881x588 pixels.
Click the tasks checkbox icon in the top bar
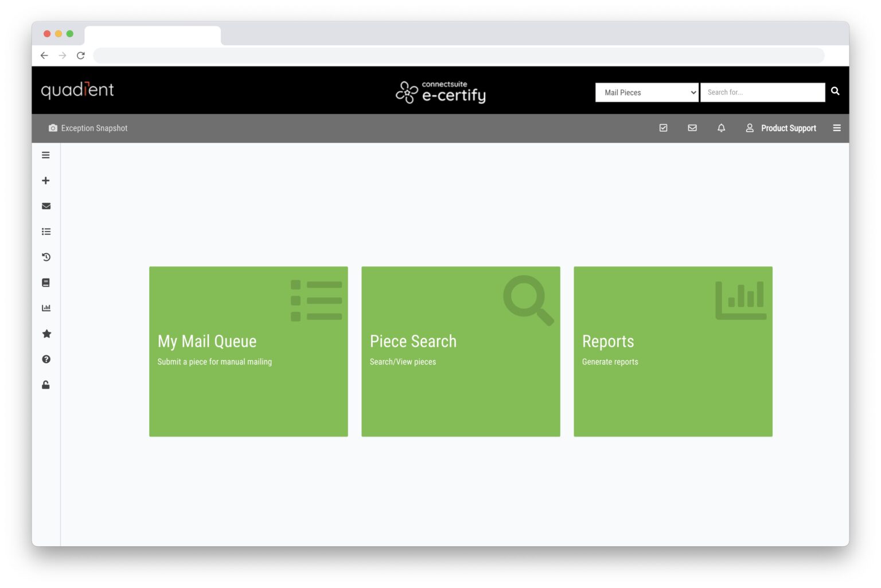point(664,128)
